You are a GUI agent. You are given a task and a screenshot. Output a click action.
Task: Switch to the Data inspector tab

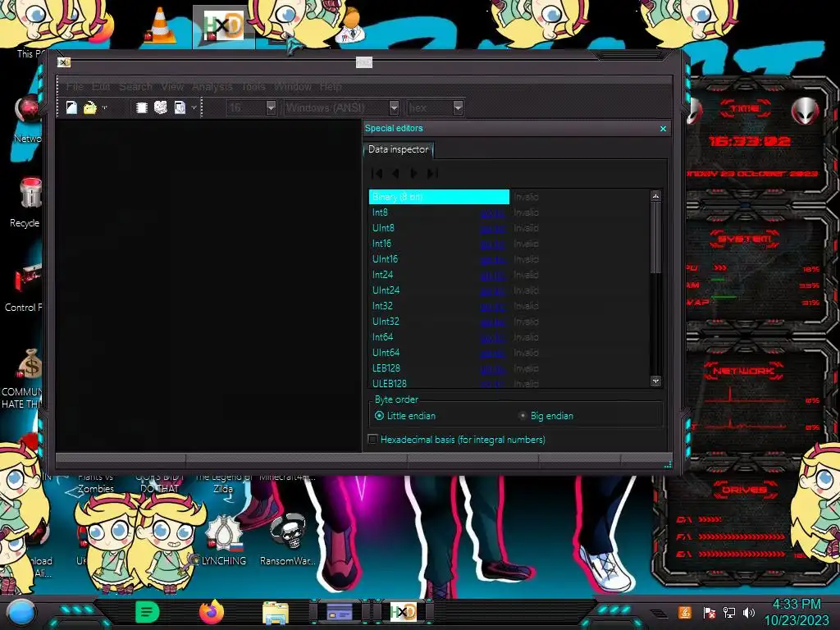pyautogui.click(x=398, y=149)
